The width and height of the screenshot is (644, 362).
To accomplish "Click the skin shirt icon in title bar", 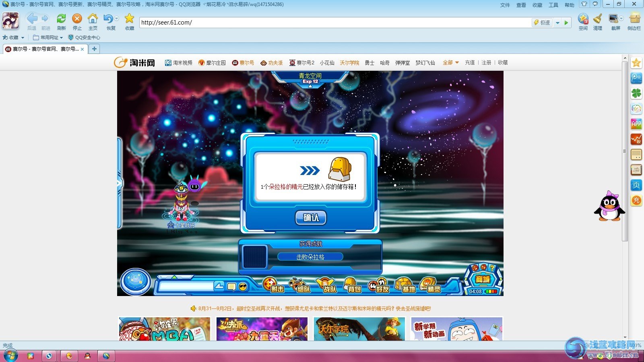I will coord(584,4).
